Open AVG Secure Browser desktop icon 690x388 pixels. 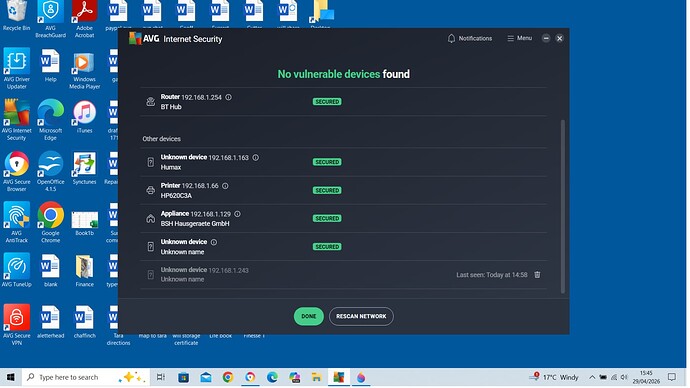pos(16,171)
